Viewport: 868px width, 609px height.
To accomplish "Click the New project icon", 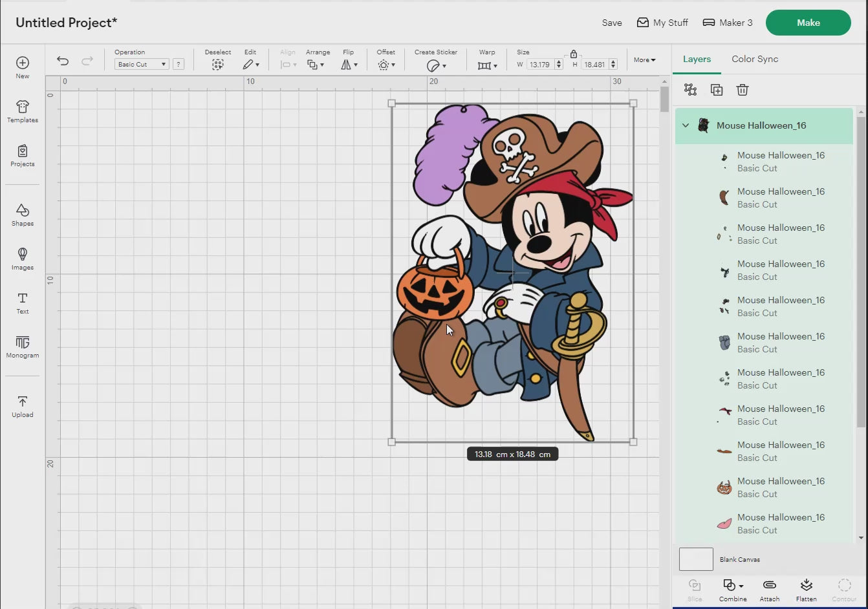I will pyautogui.click(x=23, y=63).
